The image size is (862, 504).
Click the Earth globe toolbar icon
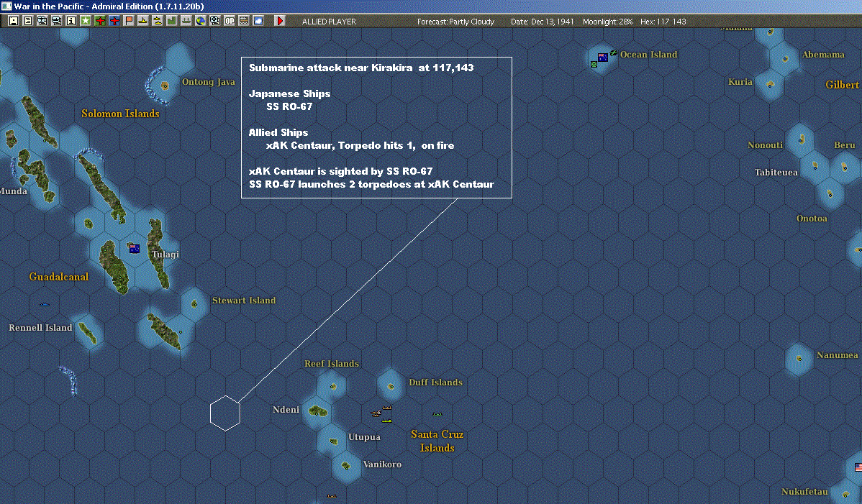(x=201, y=21)
